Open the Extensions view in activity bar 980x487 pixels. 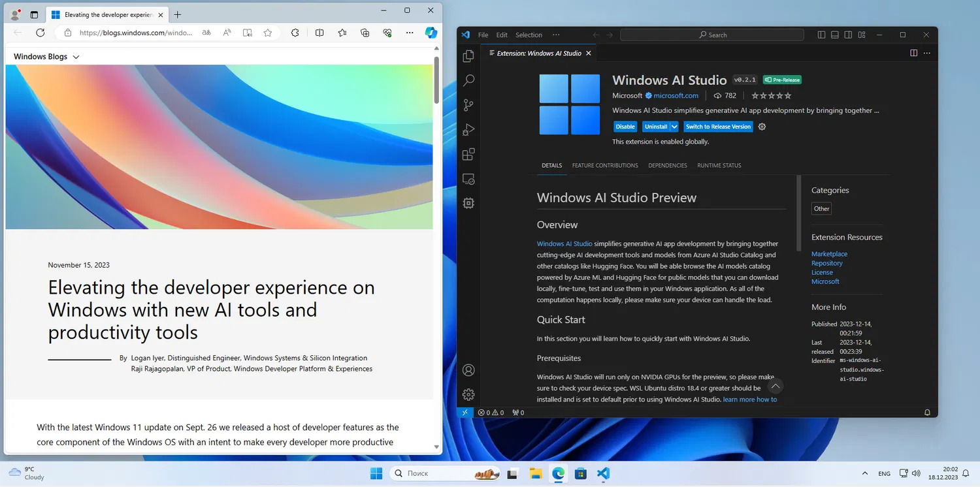point(468,155)
